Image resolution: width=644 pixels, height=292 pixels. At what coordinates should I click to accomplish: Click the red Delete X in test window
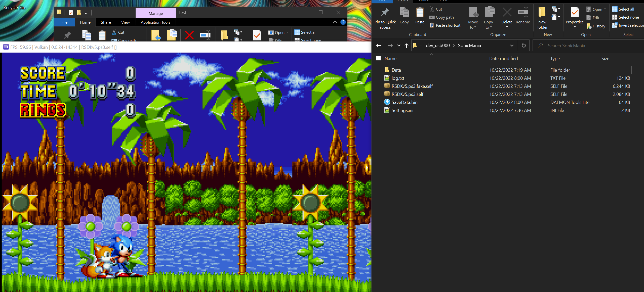pos(189,35)
